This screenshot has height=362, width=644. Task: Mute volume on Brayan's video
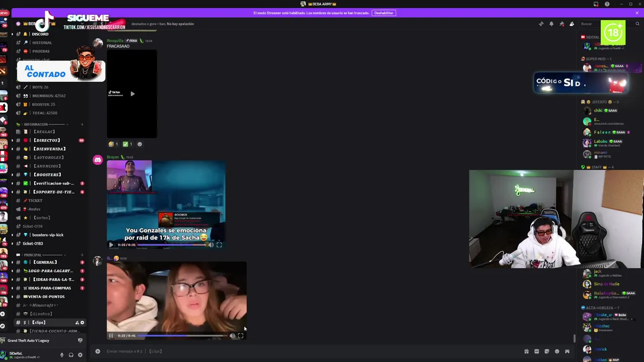tap(211, 245)
